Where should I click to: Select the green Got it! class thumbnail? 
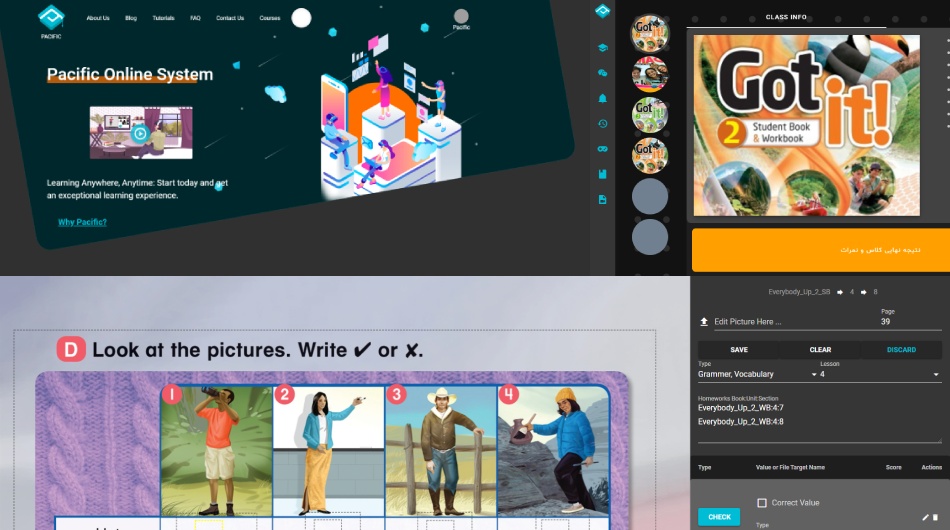click(650, 114)
